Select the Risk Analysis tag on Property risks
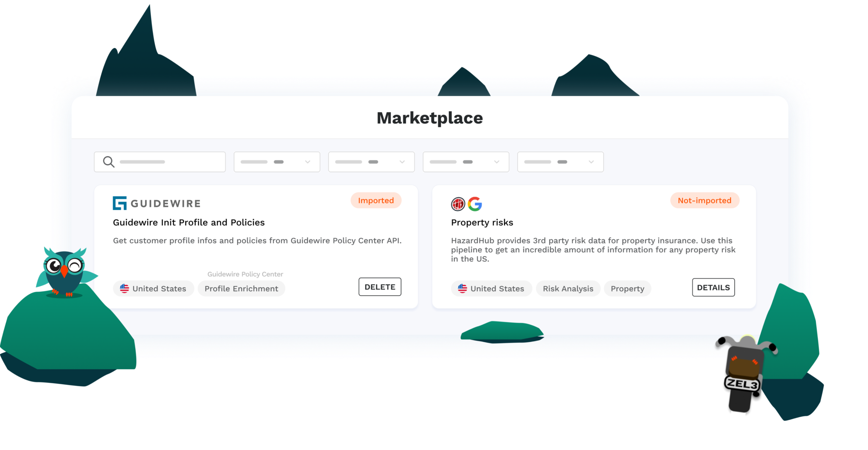868x450 pixels. click(568, 288)
